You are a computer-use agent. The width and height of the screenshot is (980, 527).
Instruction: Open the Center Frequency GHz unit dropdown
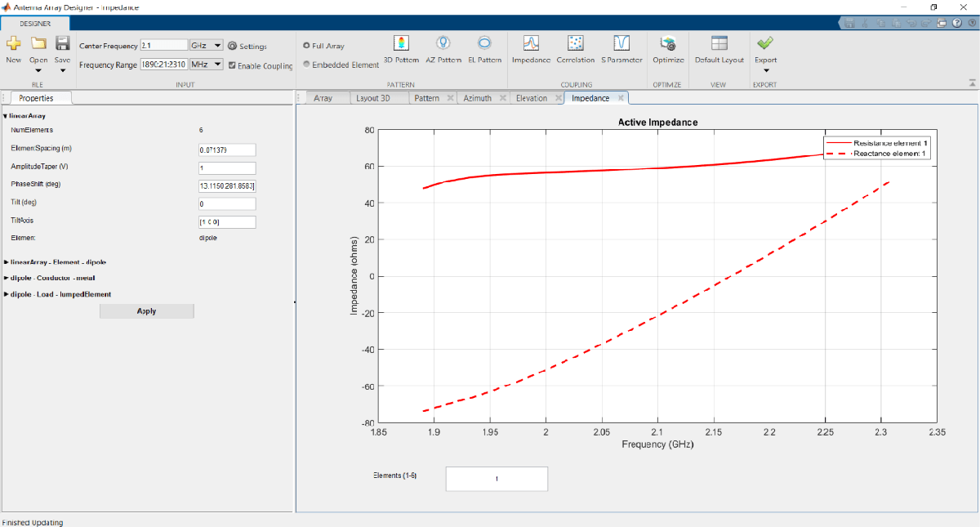206,46
